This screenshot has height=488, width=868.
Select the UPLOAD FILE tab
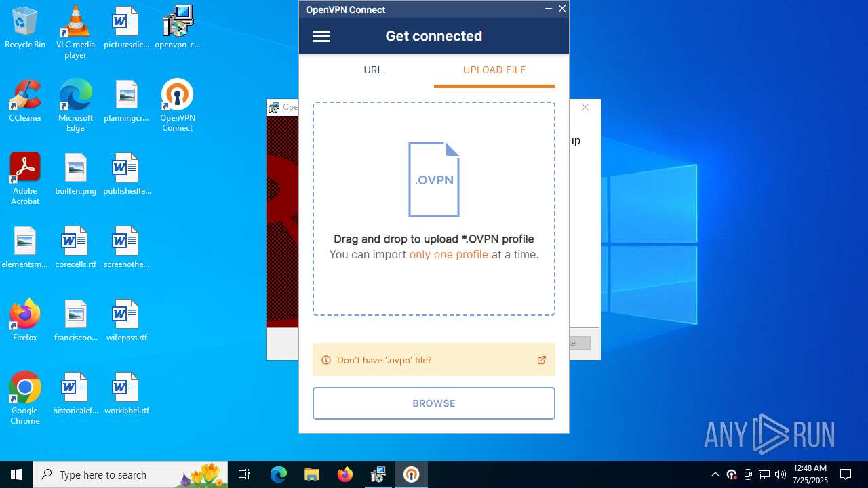[x=494, y=70]
